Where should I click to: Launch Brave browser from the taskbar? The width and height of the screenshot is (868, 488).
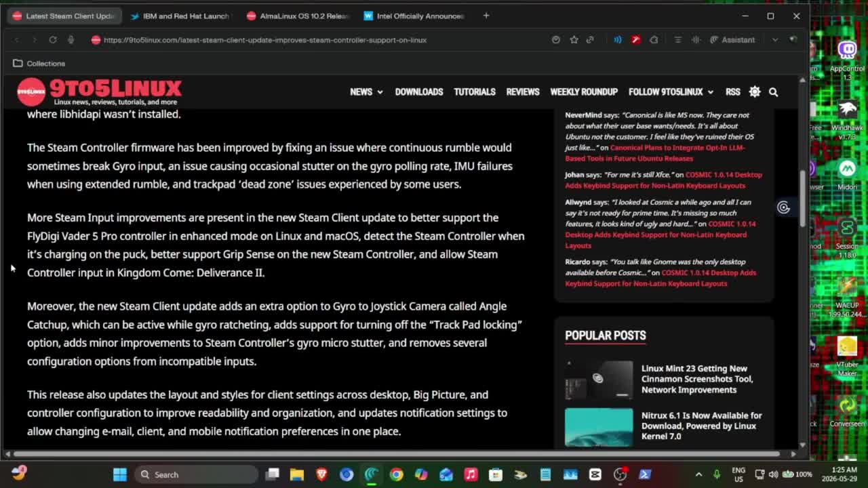click(x=321, y=474)
